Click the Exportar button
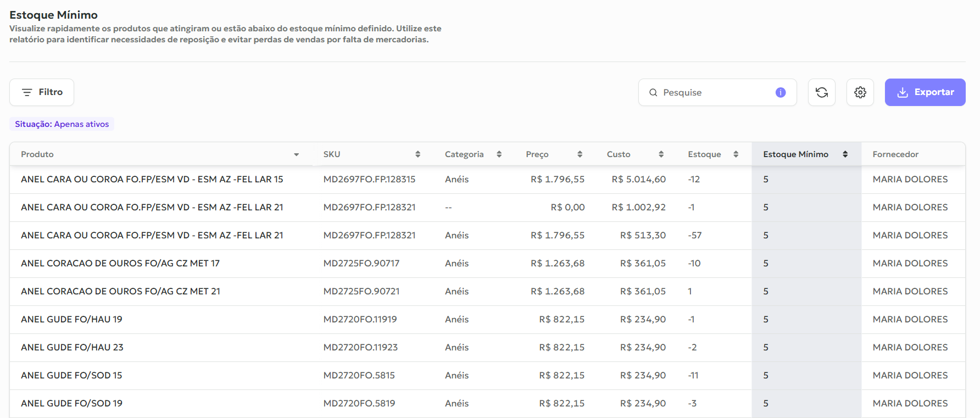980x418 pixels. (x=925, y=92)
